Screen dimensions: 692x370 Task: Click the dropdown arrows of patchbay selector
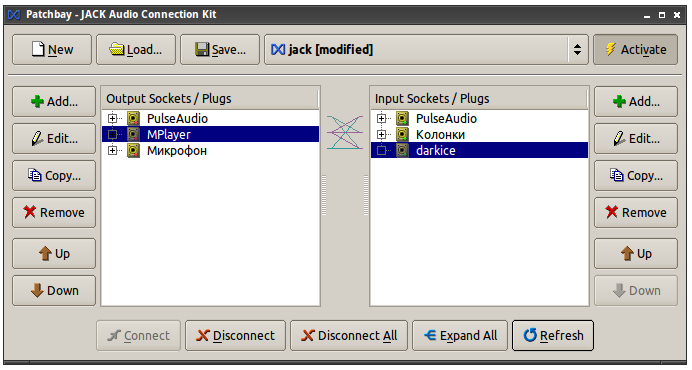577,50
